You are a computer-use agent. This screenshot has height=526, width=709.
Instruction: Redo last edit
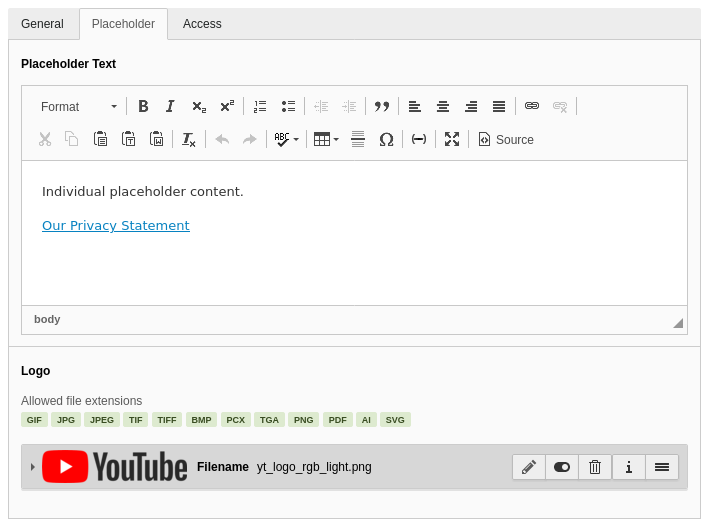tap(250, 139)
